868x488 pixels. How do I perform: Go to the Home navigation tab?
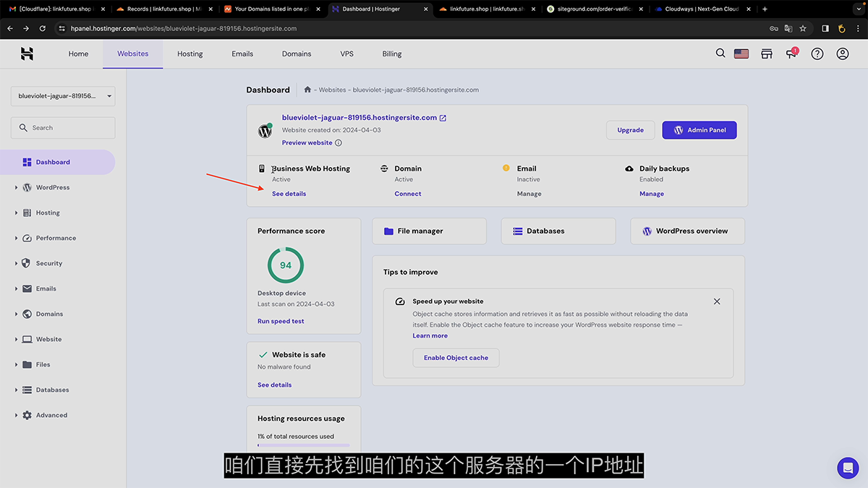click(x=78, y=53)
